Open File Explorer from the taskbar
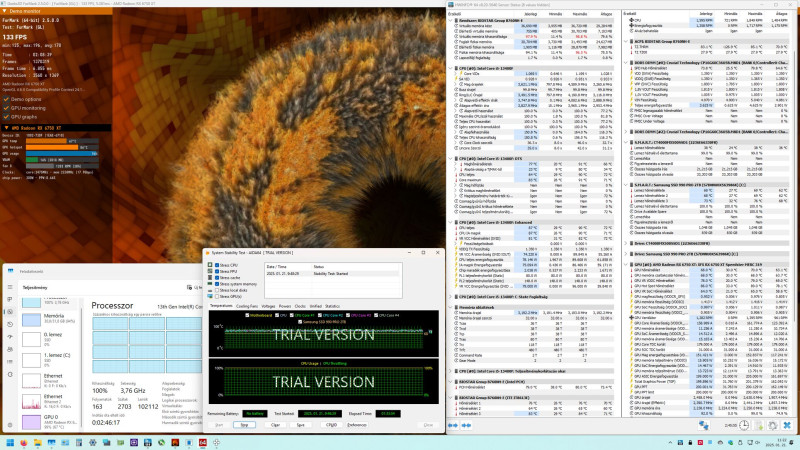 pyautogui.click(x=37, y=442)
